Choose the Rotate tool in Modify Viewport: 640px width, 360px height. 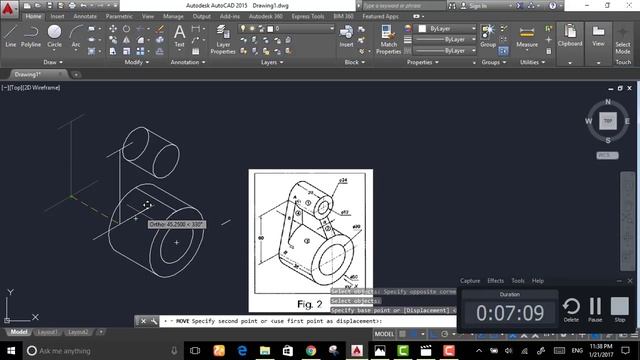[127, 29]
